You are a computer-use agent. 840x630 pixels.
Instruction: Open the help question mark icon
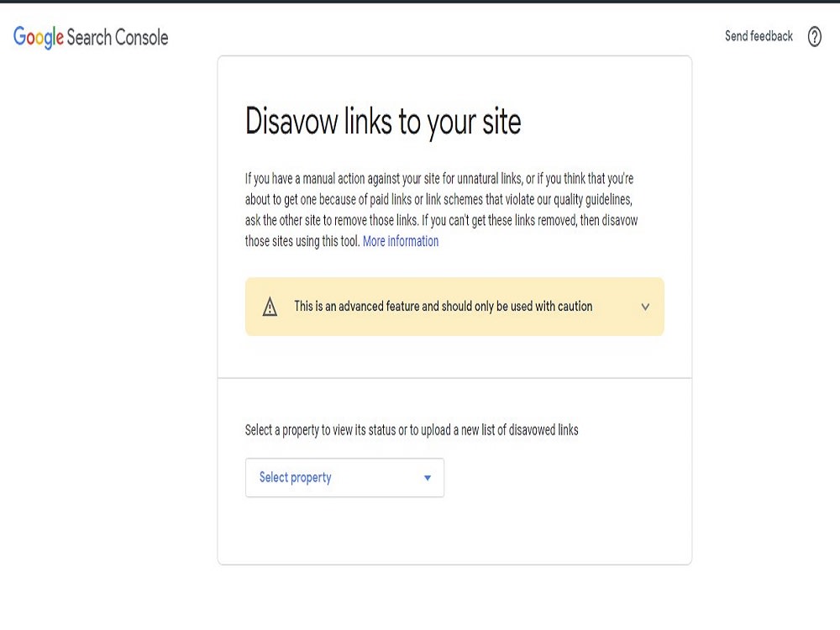point(814,36)
